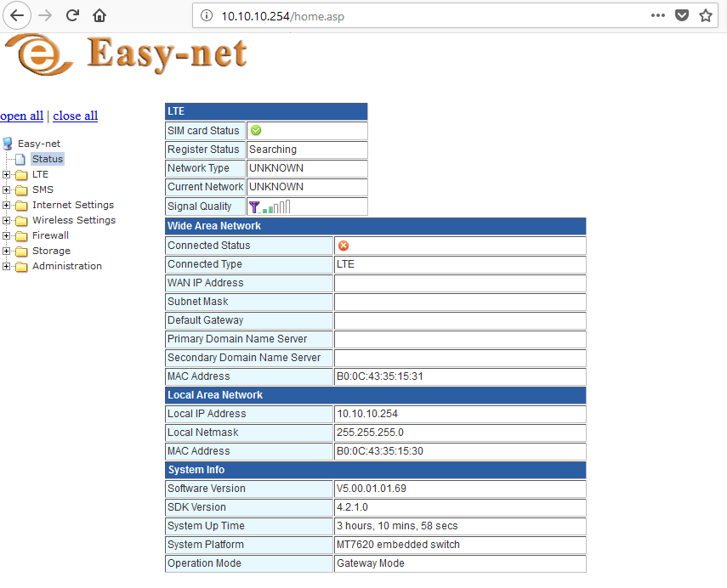Click the Status page document icon

20,160
